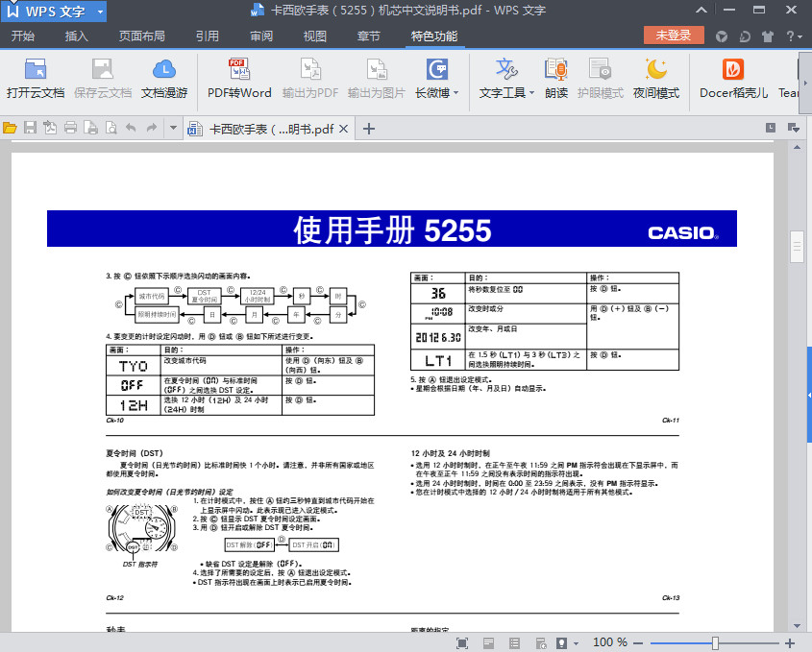The image size is (812, 652).
Task: Click the scrollbar up arrow
Action: (797, 148)
